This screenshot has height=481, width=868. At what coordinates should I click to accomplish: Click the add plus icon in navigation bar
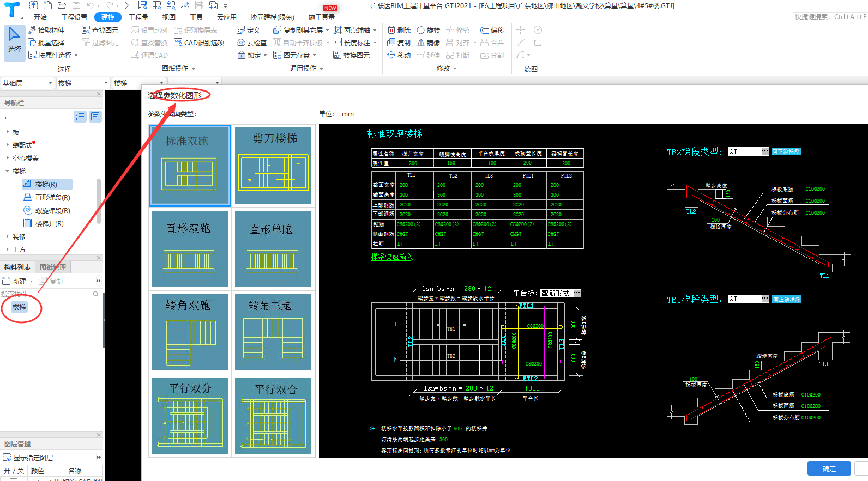tap(7, 117)
